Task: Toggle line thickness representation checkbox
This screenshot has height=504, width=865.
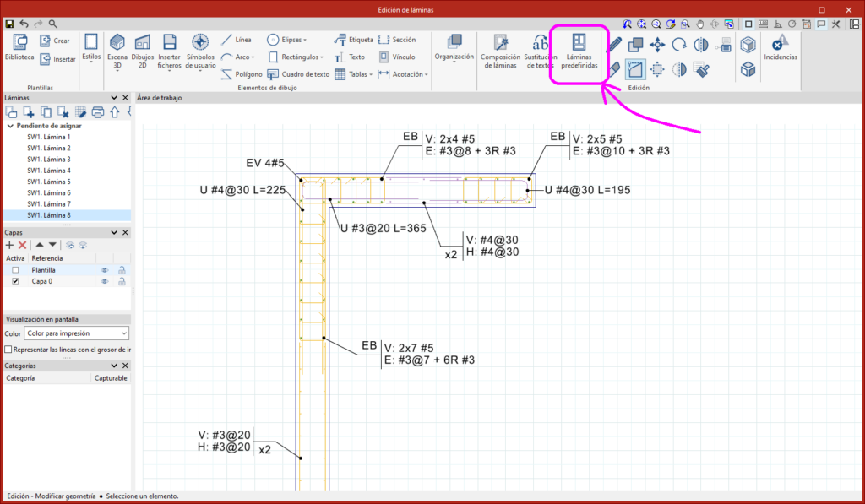Action: (8, 349)
